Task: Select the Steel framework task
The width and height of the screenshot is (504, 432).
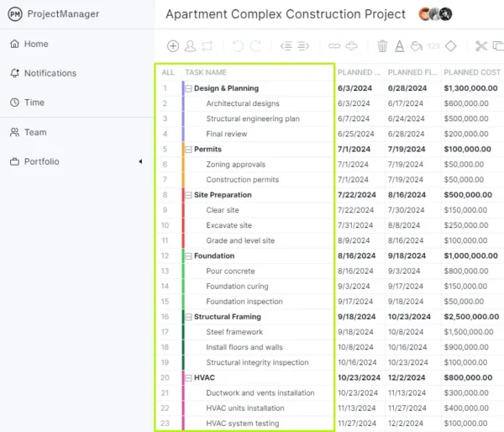Action: (x=234, y=332)
